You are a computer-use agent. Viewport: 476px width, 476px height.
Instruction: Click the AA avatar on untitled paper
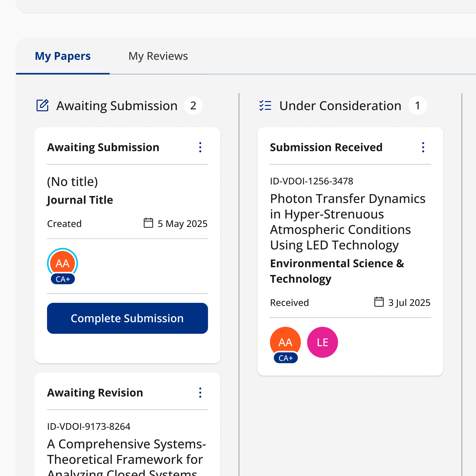coord(62,263)
